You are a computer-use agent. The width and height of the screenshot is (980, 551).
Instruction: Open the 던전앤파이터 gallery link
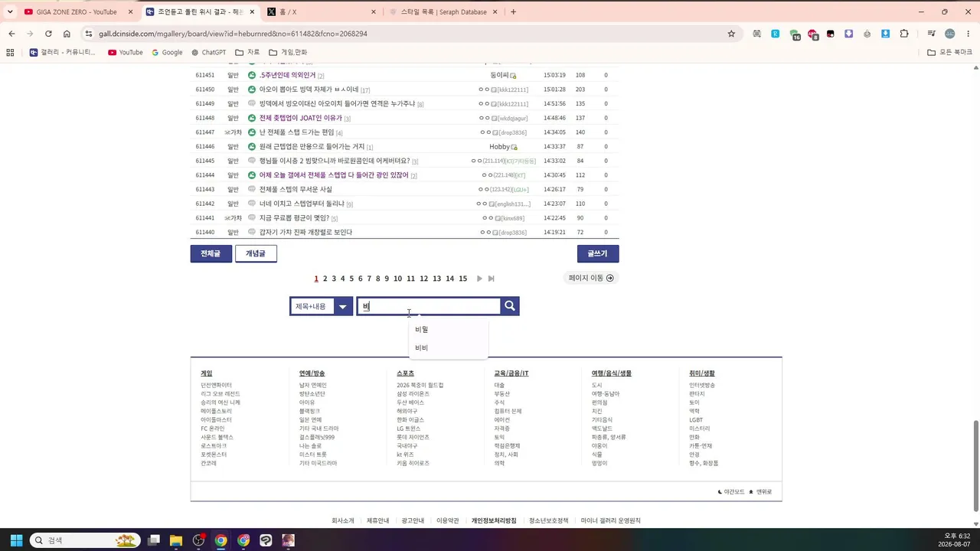[x=216, y=385]
